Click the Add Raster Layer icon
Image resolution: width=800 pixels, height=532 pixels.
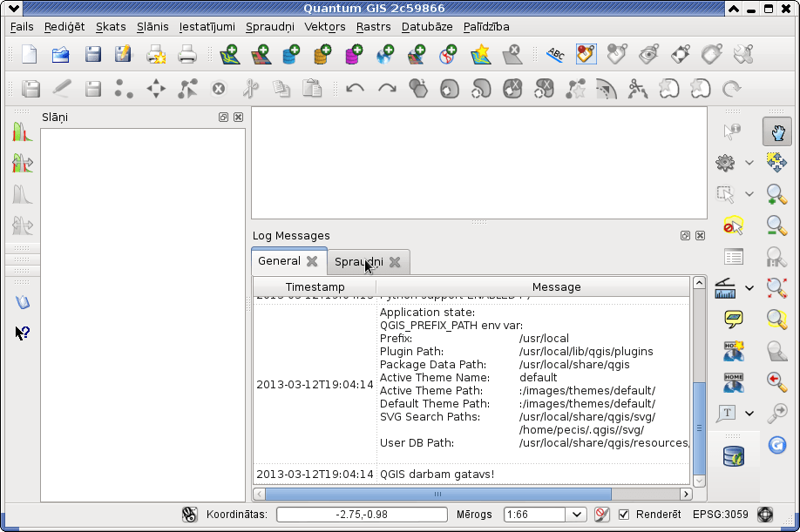click(x=261, y=54)
